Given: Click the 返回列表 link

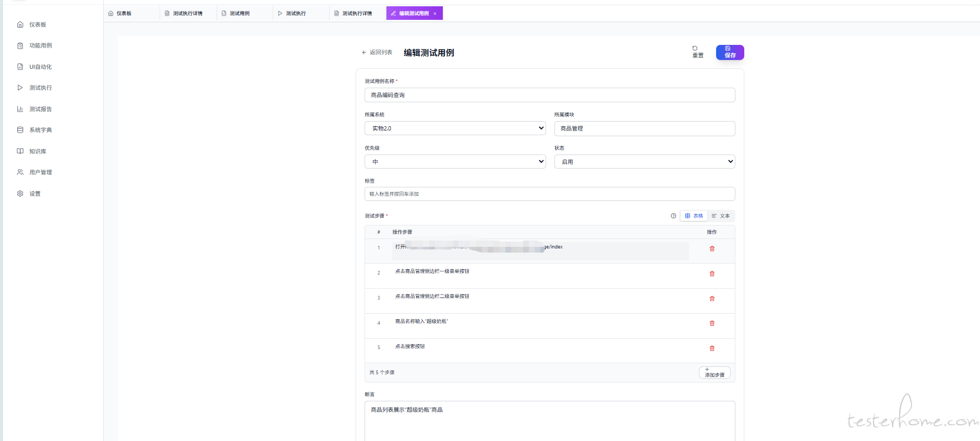Looking at the screenshot, I should (x=377, y=53).
